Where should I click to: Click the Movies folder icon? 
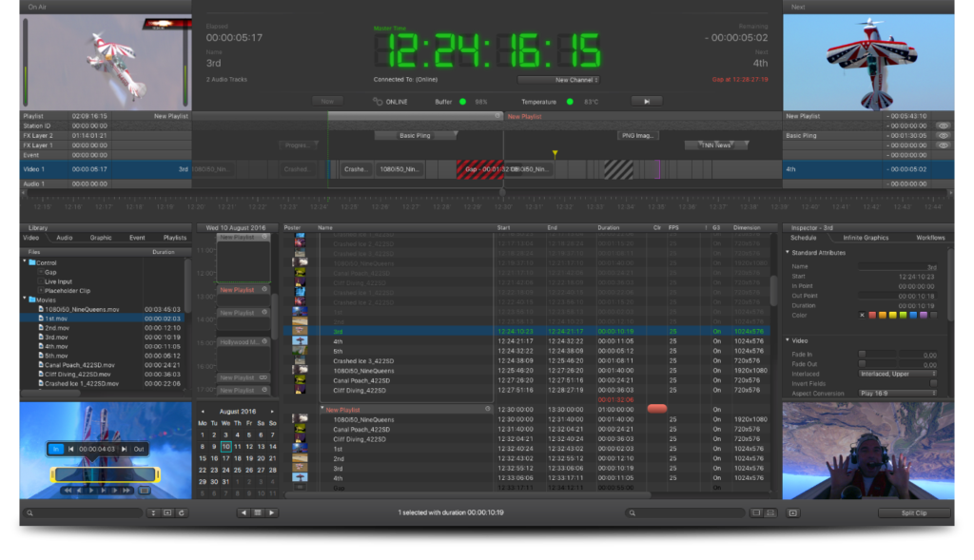[x=32, y=299]
